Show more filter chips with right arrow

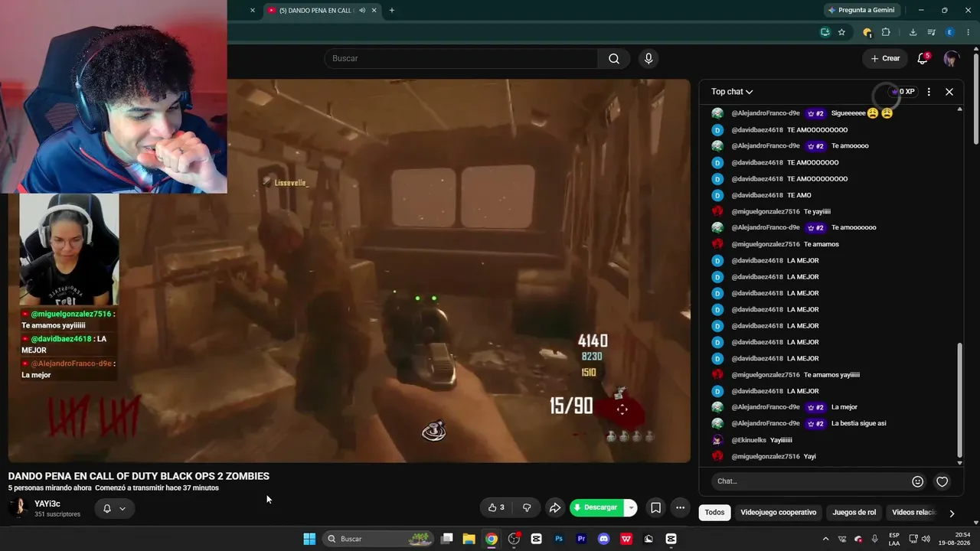point(952,514)
